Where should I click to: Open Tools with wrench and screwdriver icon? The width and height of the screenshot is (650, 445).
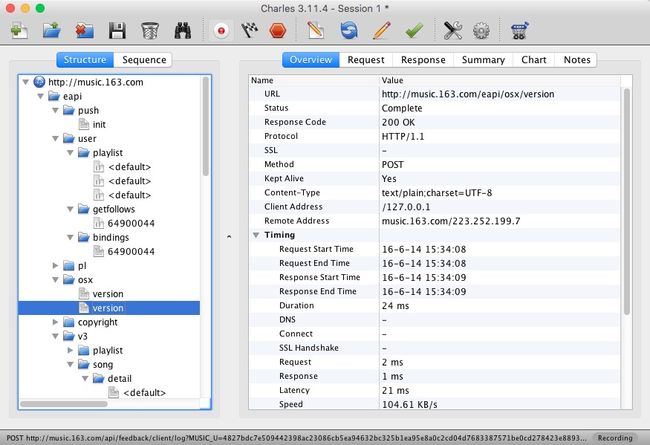(453, 31)
